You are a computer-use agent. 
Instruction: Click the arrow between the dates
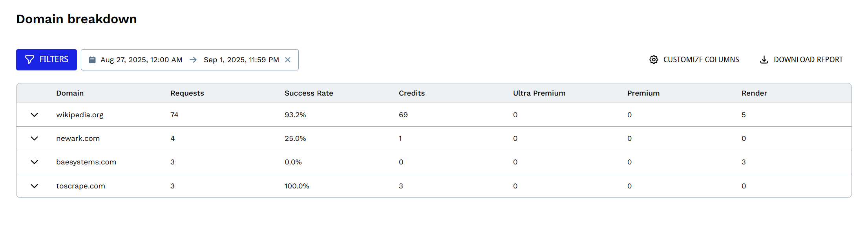point(193,60)
